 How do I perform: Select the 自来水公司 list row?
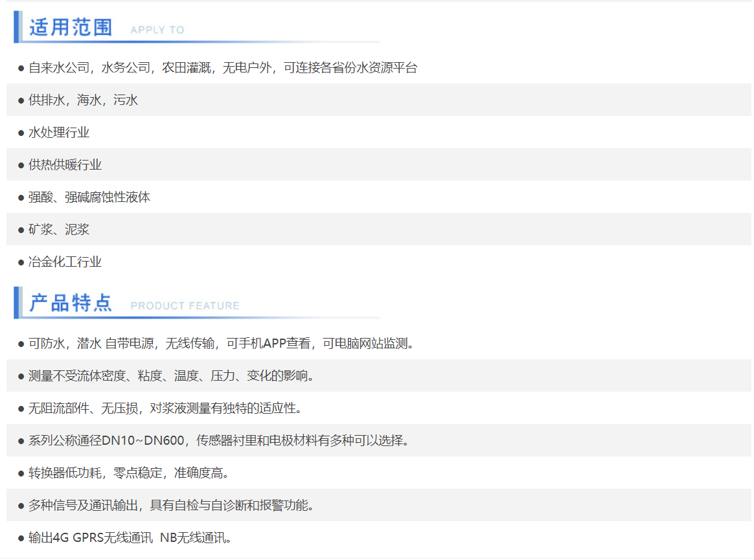pyautogui.click(x=223, y=68)
